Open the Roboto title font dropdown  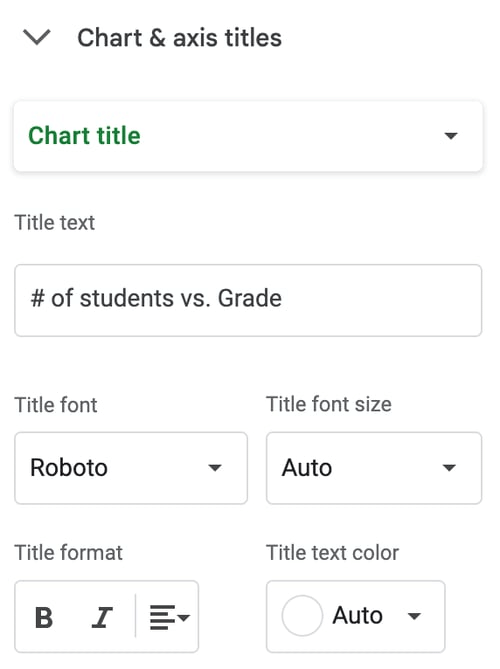(x=131, y=468)
